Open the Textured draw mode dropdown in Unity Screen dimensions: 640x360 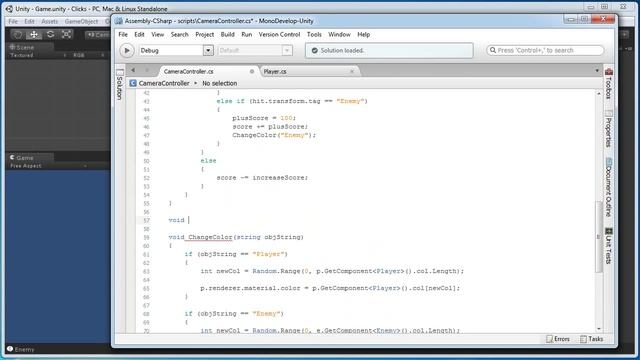[x=38, y=55]
